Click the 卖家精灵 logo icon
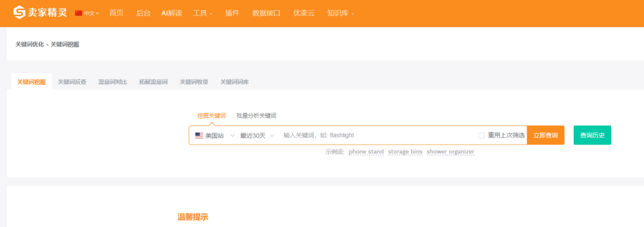Screen dimensions: 644x227 [19, 13]
